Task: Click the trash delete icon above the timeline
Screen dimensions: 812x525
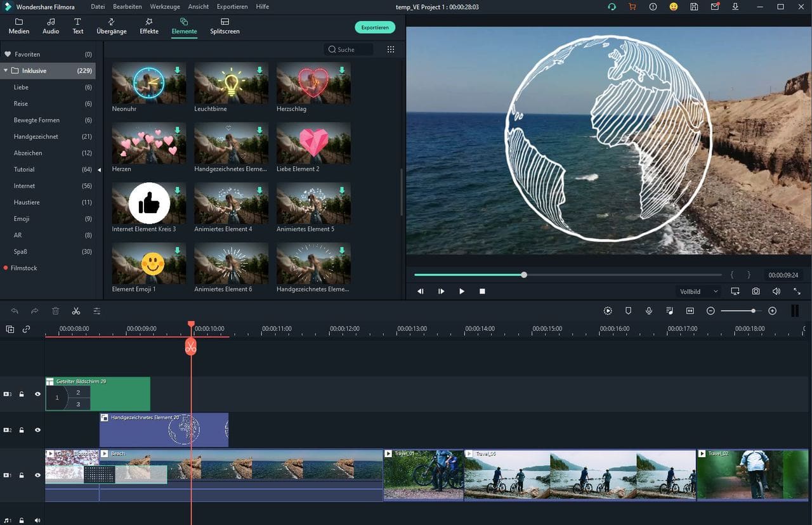Action: click(x=55, y=311)
